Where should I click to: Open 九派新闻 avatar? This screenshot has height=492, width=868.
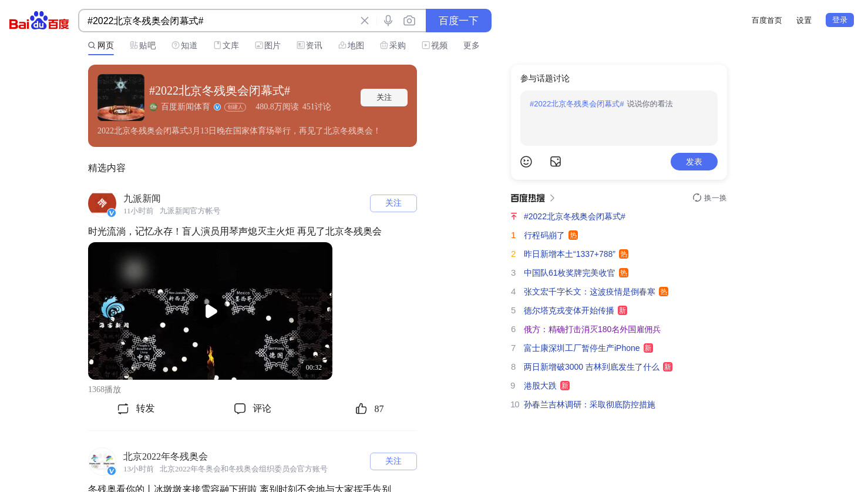coord(102,203)
